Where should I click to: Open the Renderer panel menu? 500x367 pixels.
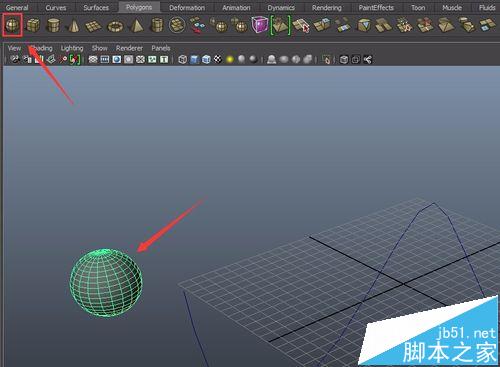pyautogui.click(x=129, y=48)
